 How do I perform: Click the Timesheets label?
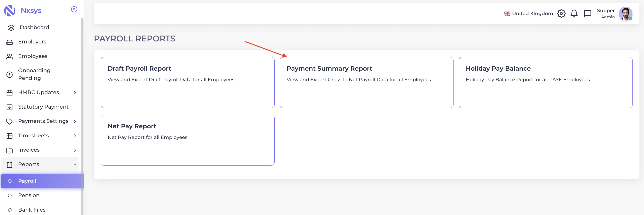[34, 136]
